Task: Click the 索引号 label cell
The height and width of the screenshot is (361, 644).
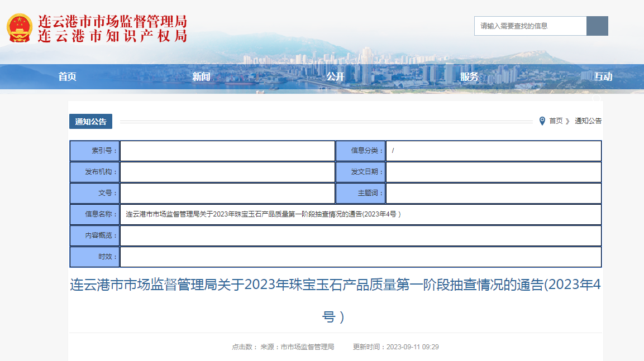Action: 95,151
